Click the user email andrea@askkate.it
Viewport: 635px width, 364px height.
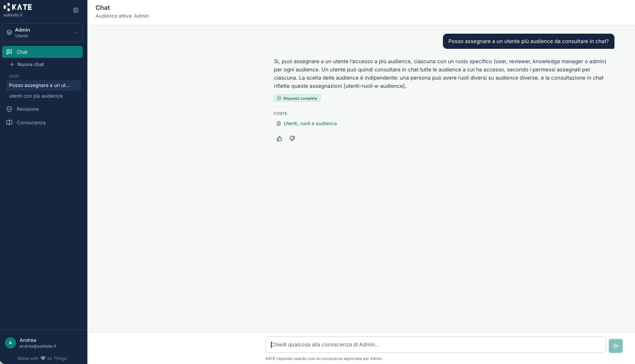38,346
